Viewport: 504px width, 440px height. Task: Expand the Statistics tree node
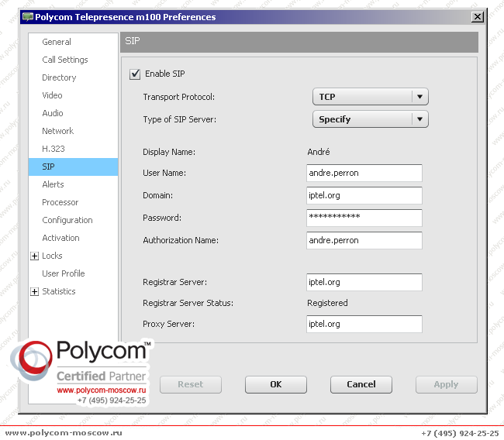click(x=34, y=291)
